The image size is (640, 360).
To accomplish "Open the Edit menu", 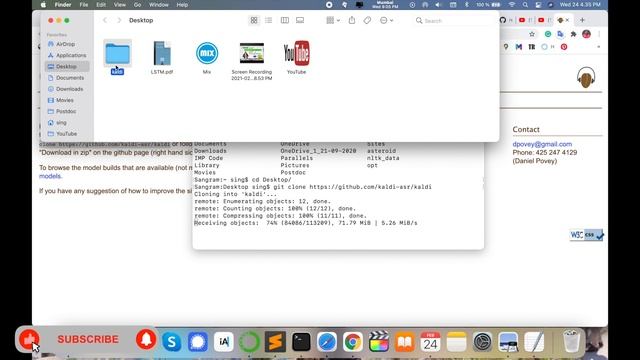I will tap(101, 5).
